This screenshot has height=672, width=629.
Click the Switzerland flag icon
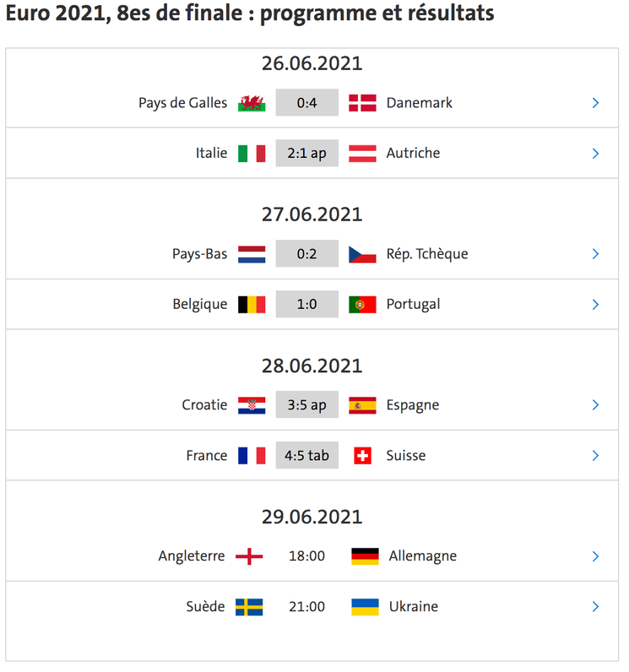(x=362, y=456)
